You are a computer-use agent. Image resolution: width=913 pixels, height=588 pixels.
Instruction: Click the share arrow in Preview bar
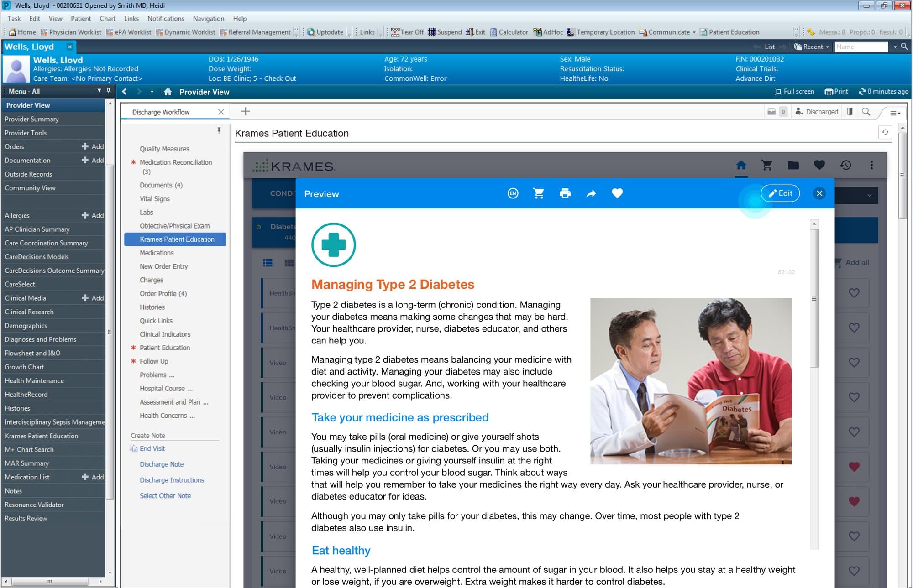591,193
